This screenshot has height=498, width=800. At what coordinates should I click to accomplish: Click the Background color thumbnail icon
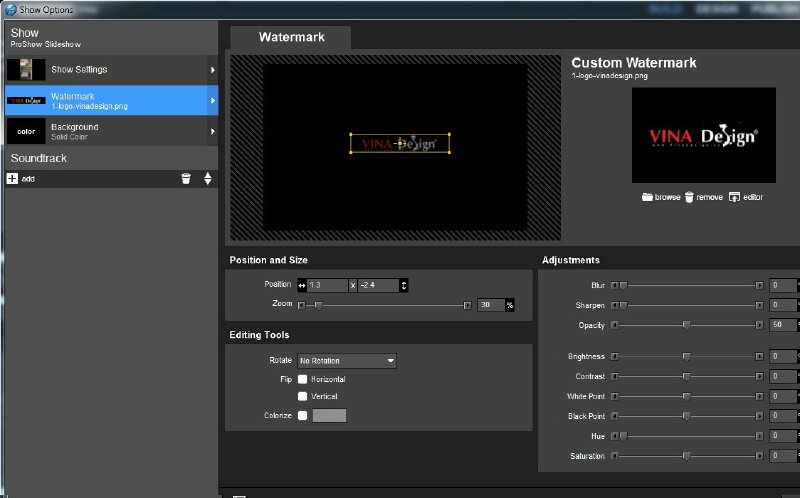pos(25,131)
